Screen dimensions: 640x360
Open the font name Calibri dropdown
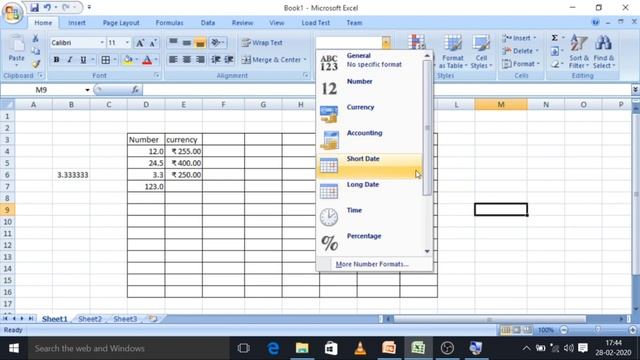(102, 43)
